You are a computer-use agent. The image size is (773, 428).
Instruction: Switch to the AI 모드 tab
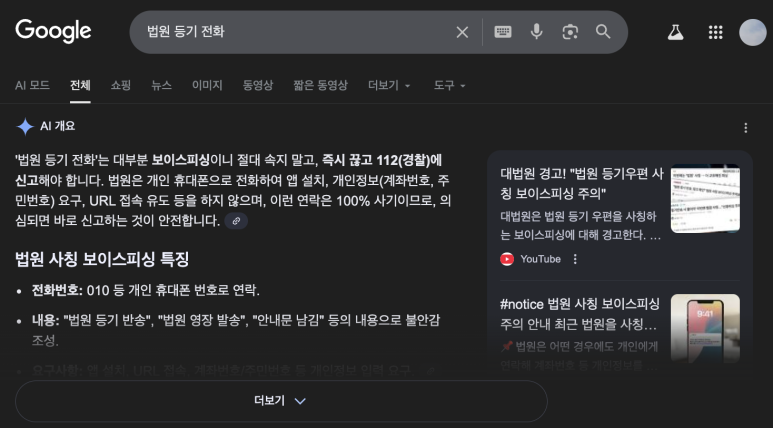pyautogui.click(x=33, y=85)
